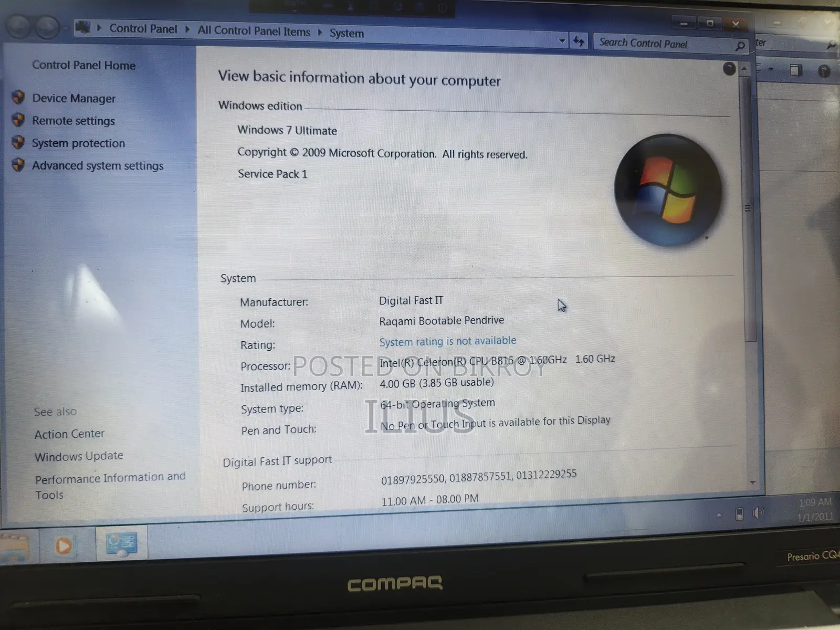Viewport: 840px width, 630px height.
Task: Click the vertical scrollbar thumb
Action: tap(748, 208)
